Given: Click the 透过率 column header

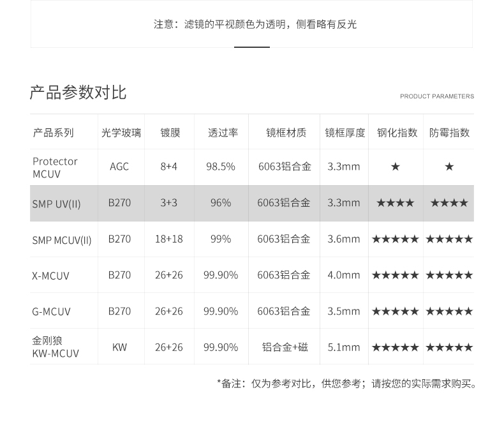Looking at the screenshot, I should point(223,133).
